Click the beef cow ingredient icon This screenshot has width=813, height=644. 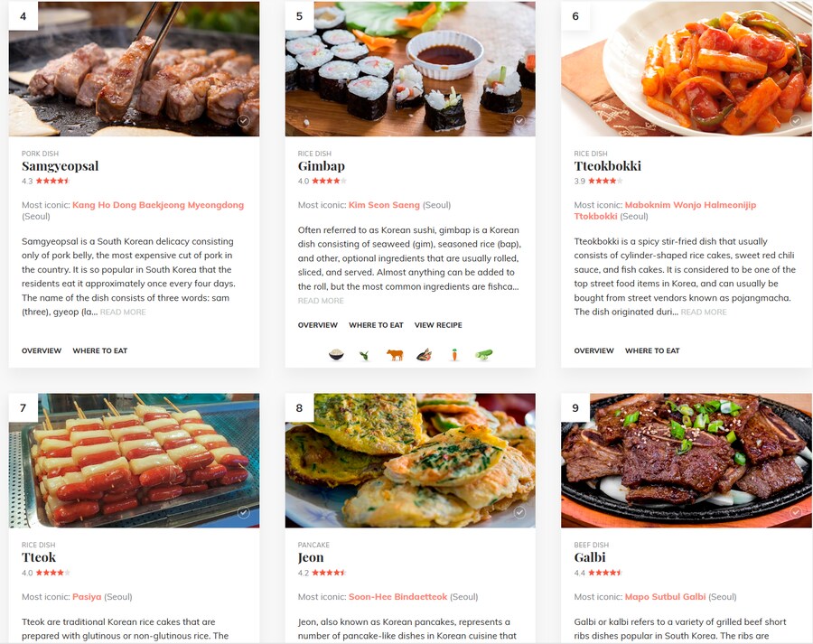coord(395,355)
